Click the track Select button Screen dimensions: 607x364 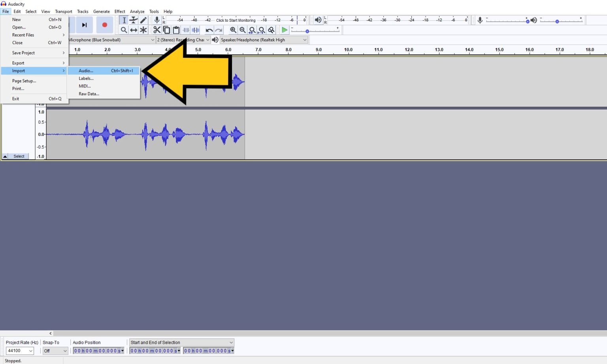click(19, 156)
